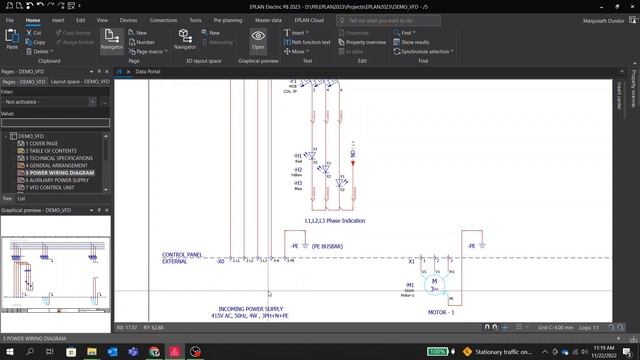
Task: Open the 3D layout space Navigator
Action: pyautogui.click(x=185, y=40)
